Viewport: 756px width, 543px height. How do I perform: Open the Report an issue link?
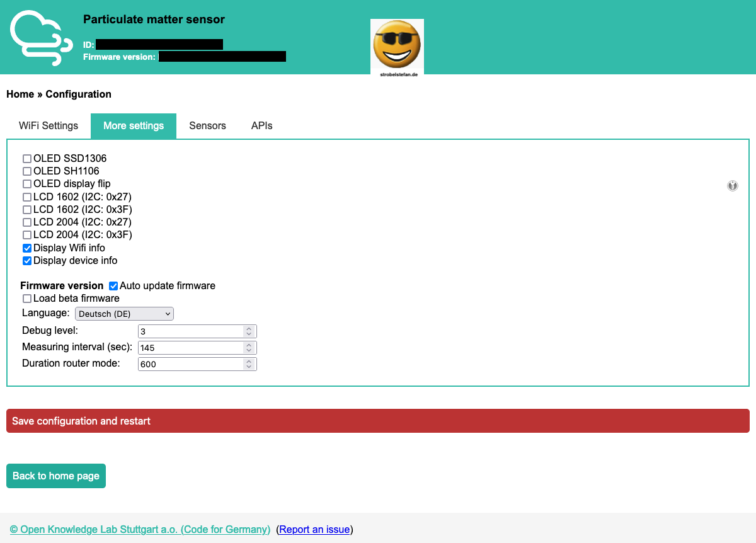click(314, 529)
